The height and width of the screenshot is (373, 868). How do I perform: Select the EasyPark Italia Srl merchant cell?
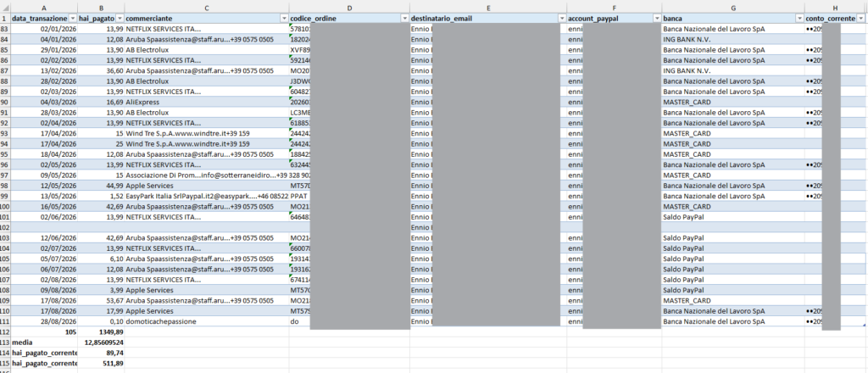point(207,197)
